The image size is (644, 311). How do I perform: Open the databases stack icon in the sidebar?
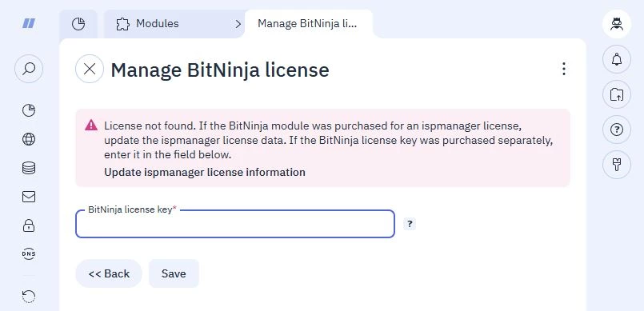pyautogui.click(x=29, y=168)
